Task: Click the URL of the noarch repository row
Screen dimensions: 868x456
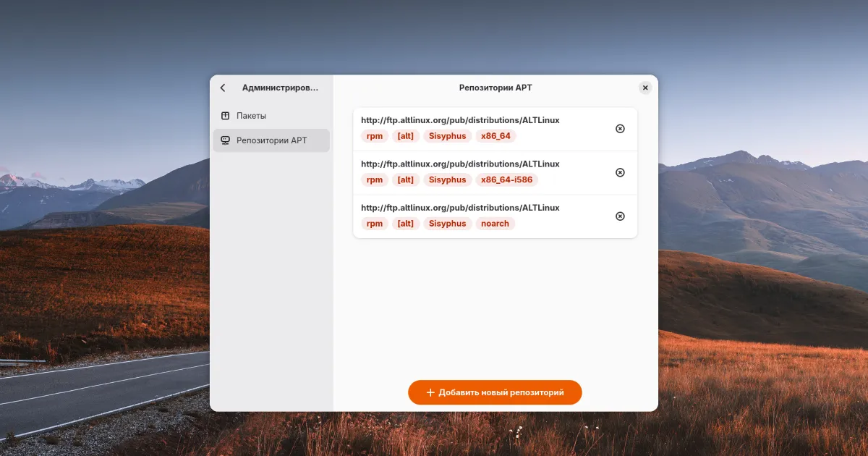Action: tap(460, 208)
